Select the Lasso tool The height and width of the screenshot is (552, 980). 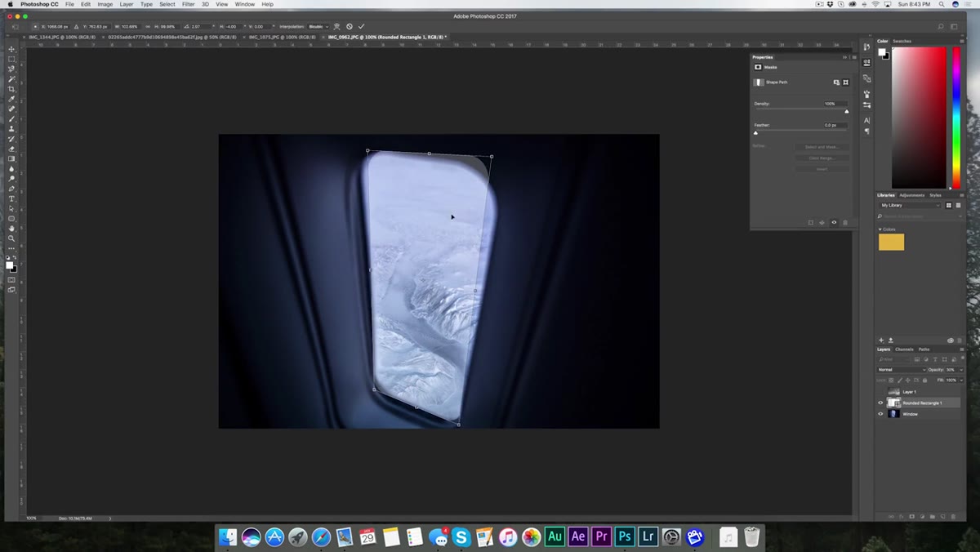point(11,69)
